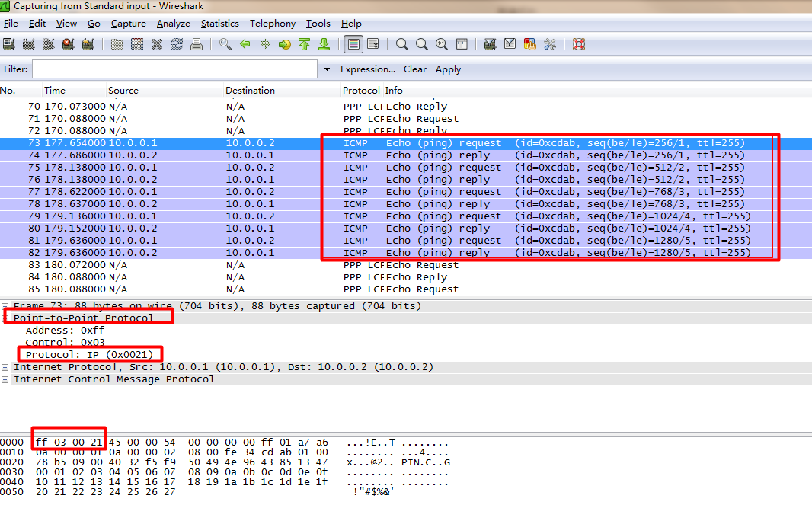Open the Help menu
812x505 pixels.
[x=351, y=24]
